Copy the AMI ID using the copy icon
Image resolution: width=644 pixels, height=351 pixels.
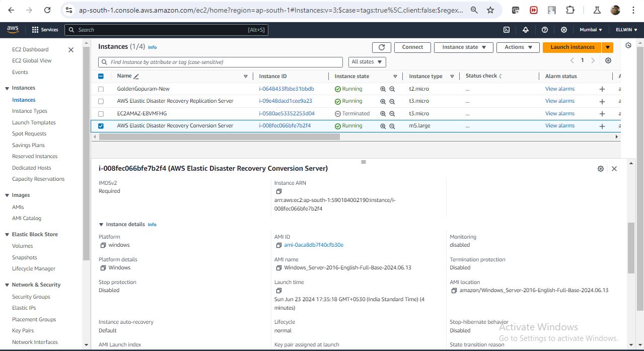click(279, 245)
